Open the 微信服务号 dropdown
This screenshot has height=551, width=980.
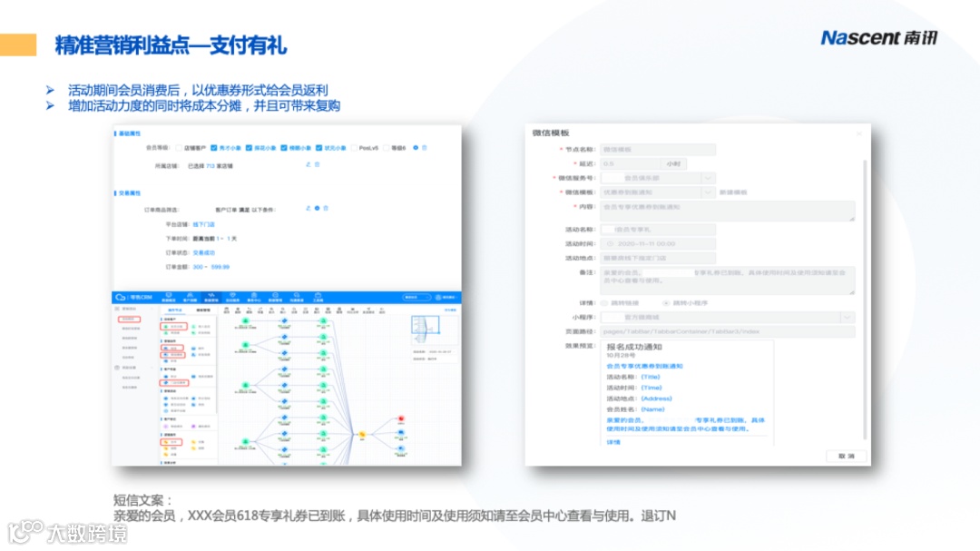(657, 178)
